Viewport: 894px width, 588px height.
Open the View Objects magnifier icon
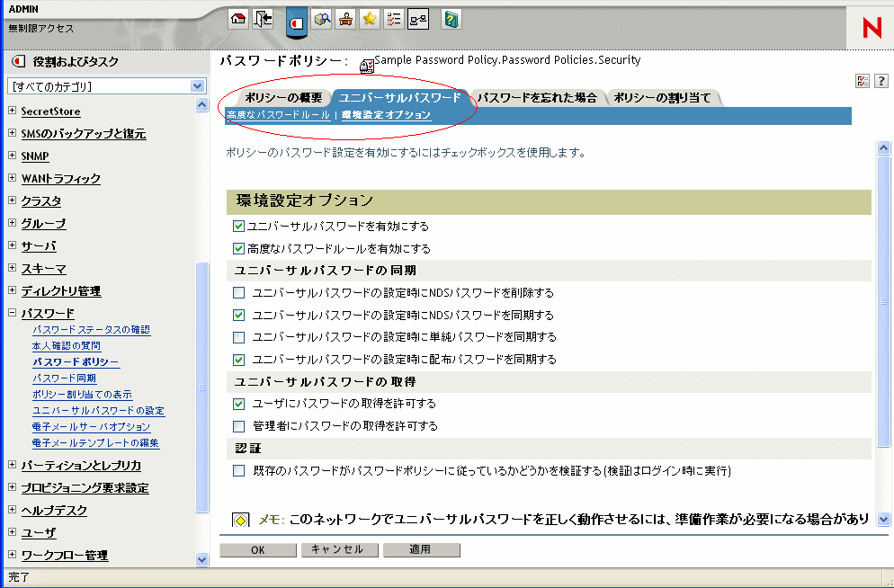pyautogui.click(x=322, y=19)
